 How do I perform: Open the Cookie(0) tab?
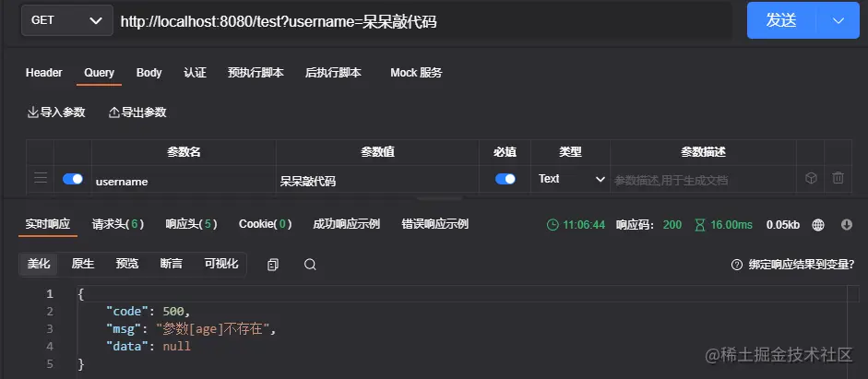(x=265, y=224)
